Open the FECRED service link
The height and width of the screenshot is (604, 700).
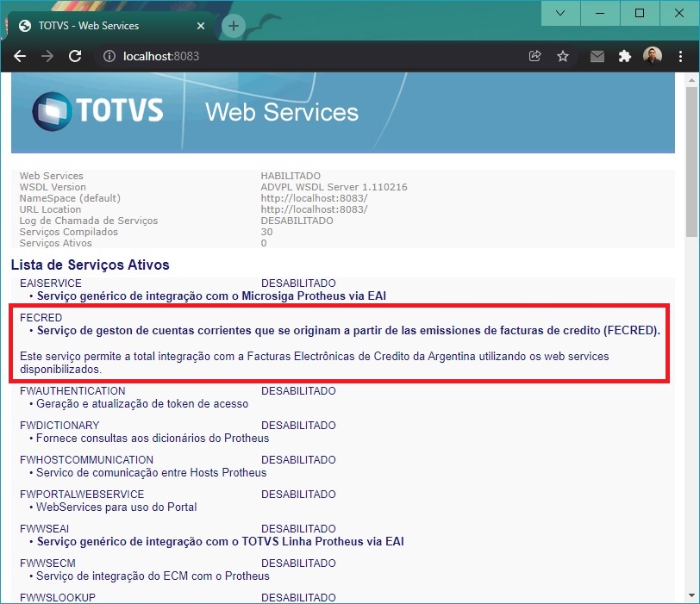[x=41, y=318]
